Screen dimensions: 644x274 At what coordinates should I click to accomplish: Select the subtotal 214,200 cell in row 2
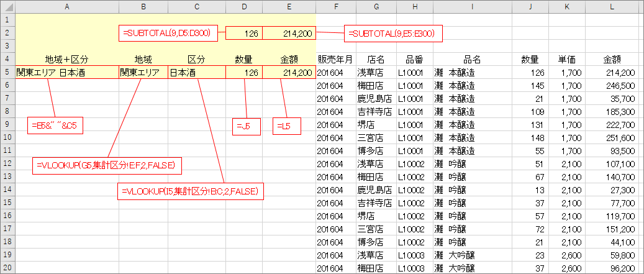point(289,34)
